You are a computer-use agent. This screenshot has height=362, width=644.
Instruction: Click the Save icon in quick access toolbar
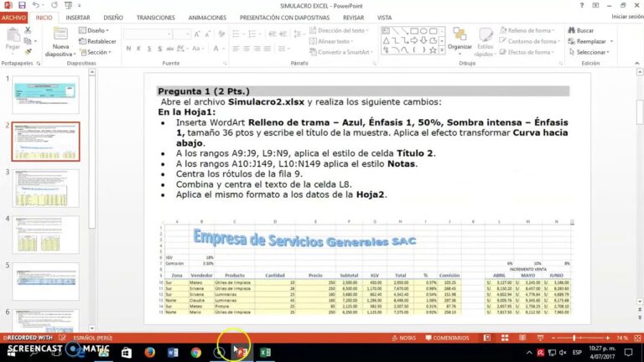(23, 5)
